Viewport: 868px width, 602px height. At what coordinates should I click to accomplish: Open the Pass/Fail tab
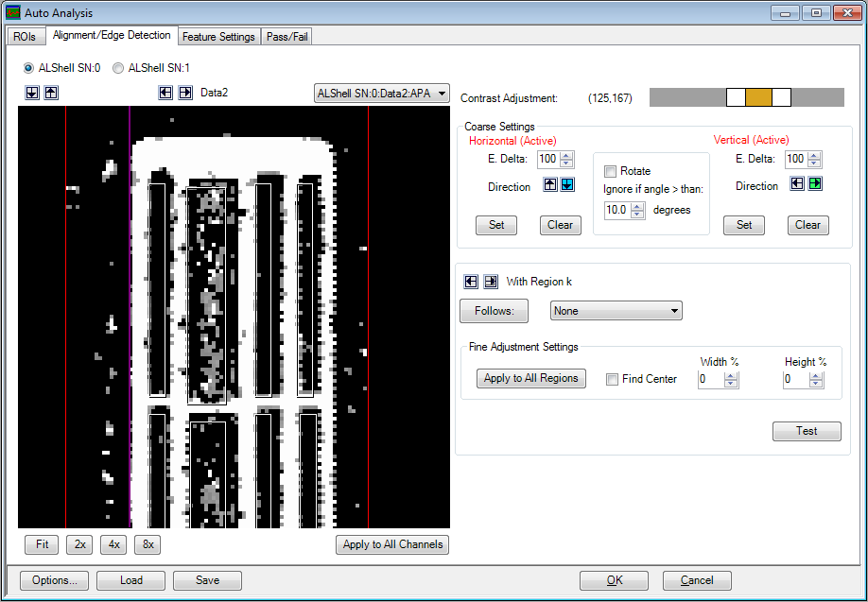[x=286, y=37]
